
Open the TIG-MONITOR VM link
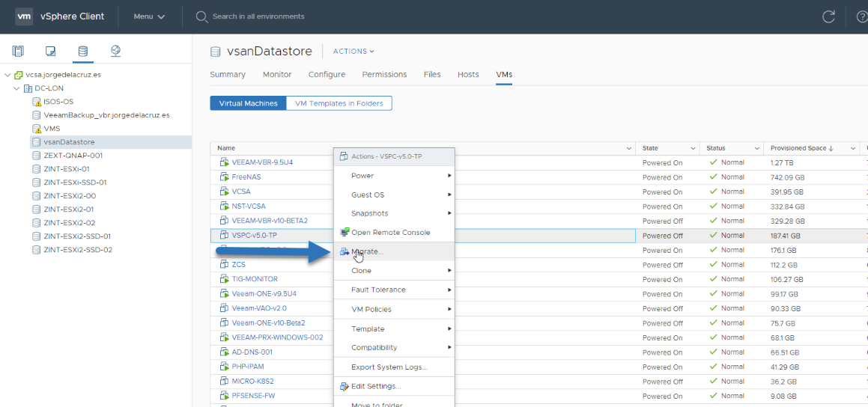(x=255, y=279)
